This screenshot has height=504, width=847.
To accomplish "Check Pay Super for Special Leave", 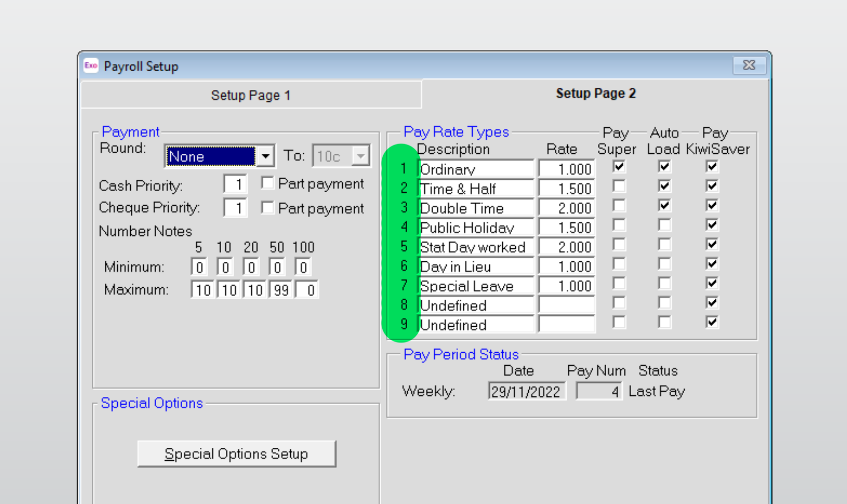I will pyautogui.click(x=619, y=283).
